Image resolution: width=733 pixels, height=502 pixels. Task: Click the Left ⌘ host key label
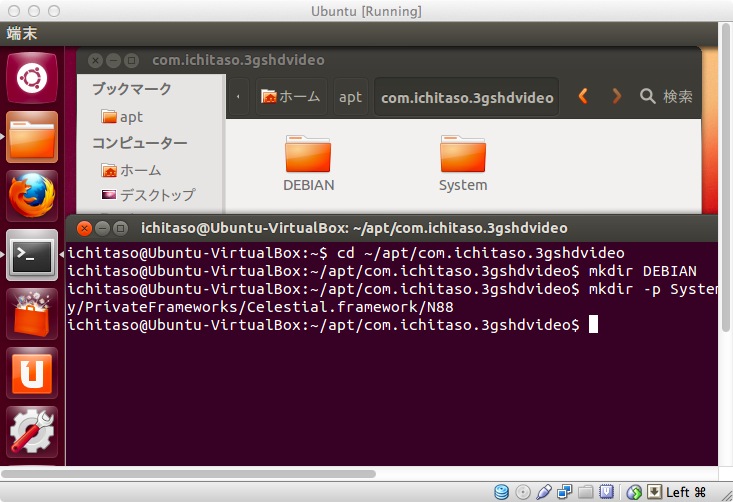tap(686, 492)
